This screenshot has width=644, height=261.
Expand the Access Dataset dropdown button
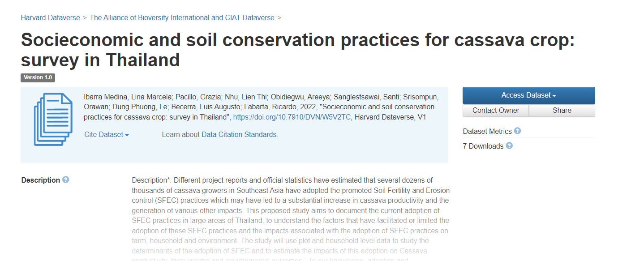pos(528,95)
